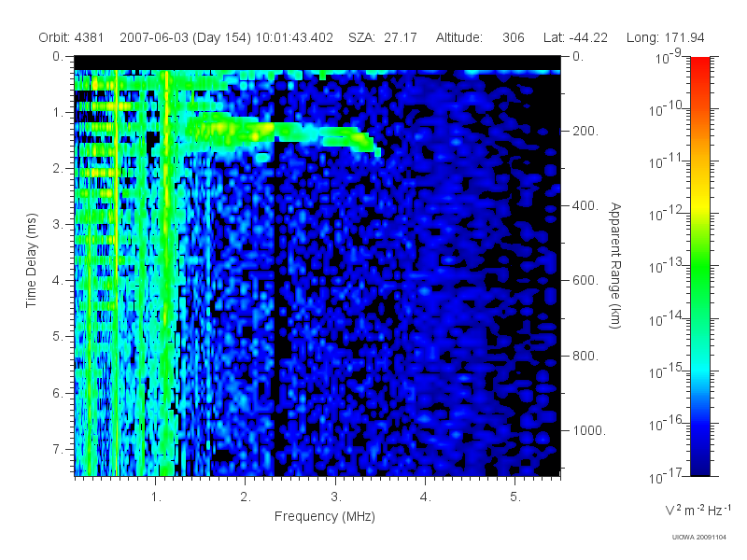Click the Time Delay (ms) axis label
The width and height of the screenshot is (747, 560).
pyautogui.click(x=31, y=260)
